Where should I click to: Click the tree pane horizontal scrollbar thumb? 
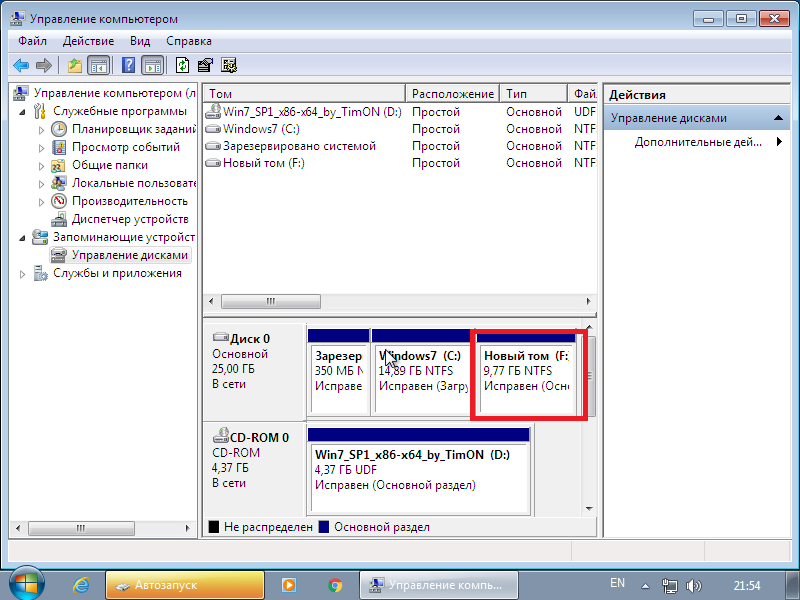81,528
